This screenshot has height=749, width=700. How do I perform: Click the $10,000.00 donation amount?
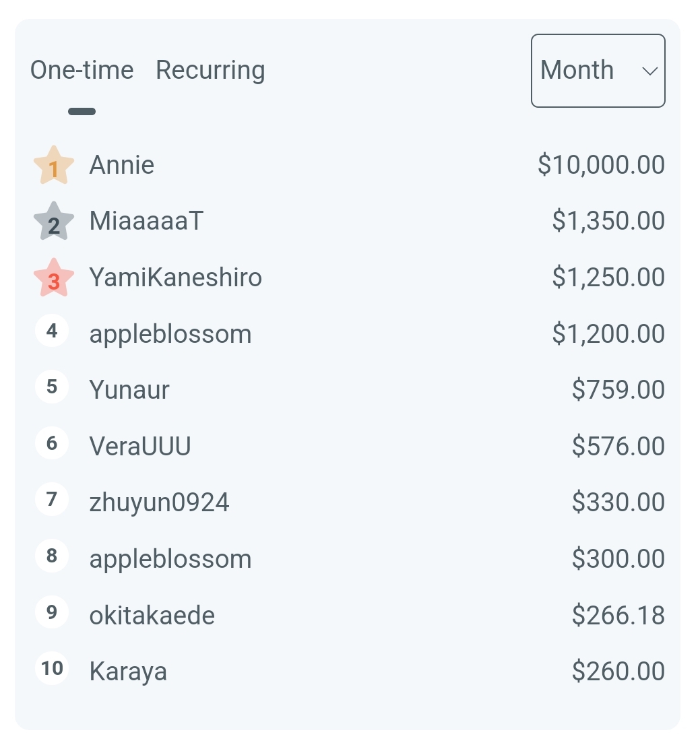601,165
